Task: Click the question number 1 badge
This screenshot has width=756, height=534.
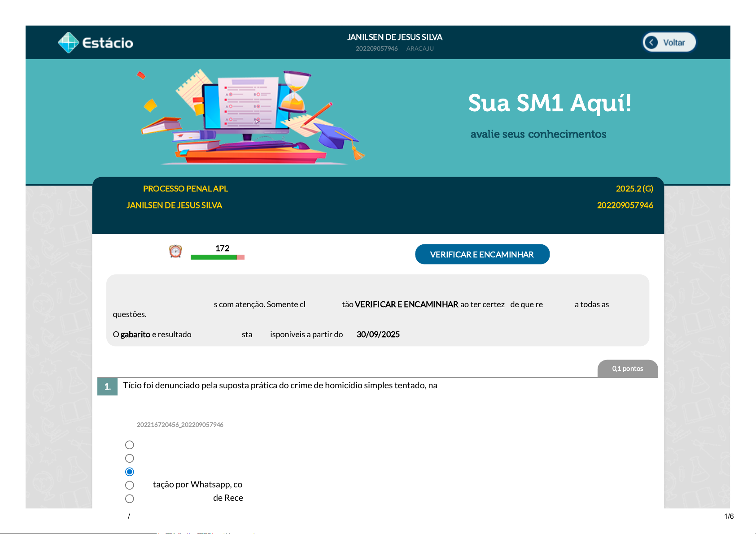Action: (x=107, y=386)
